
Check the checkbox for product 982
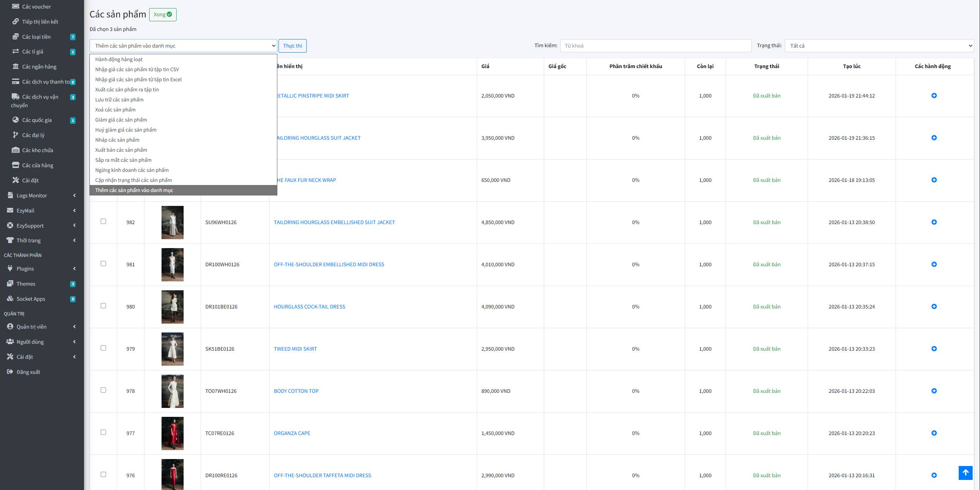pos(103,221)
